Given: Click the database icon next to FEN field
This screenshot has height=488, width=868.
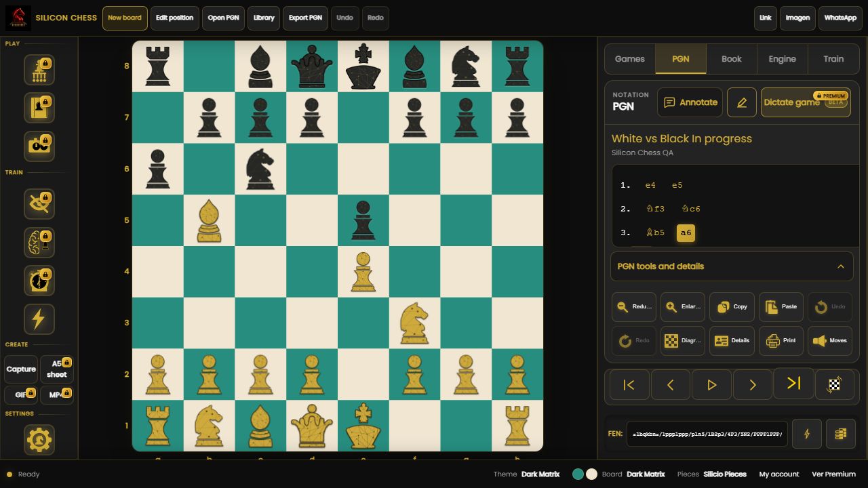Looking at the screenshot, I should click(841, 434).
